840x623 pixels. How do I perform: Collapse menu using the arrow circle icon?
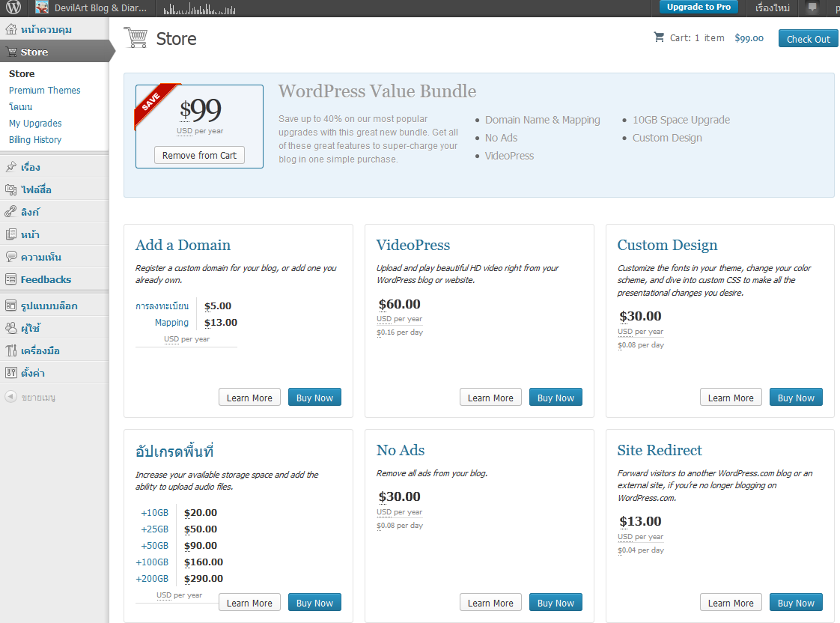coord(10,397)
